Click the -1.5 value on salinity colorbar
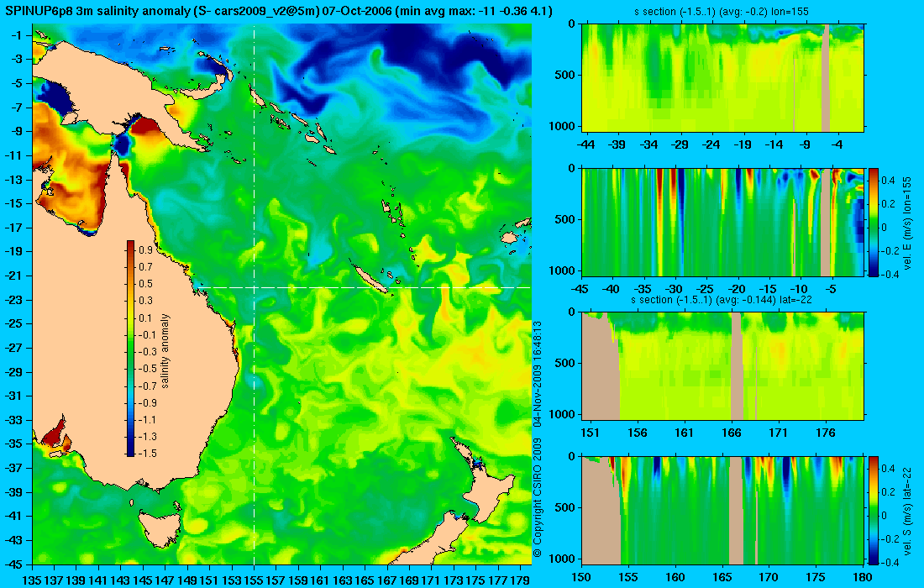Image resolution: width=924 pixels, height=588 pixels. [x=147, y=453]
